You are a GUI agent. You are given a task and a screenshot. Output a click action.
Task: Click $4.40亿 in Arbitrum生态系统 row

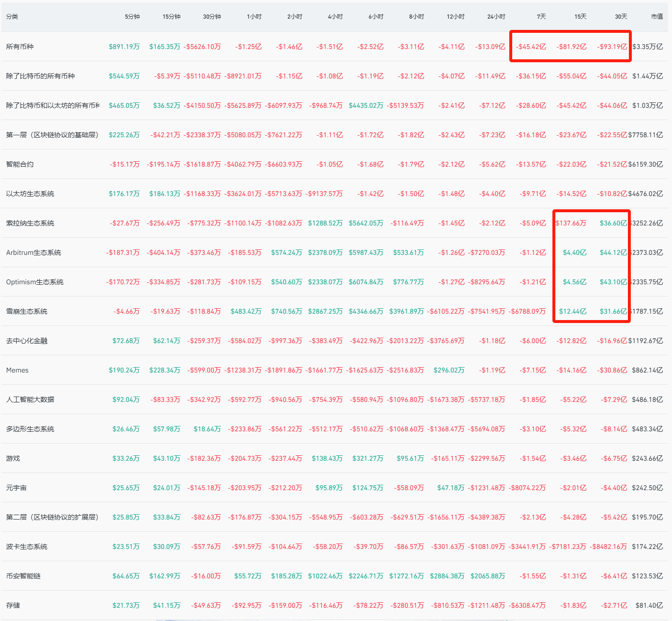(x=574, y=252)
